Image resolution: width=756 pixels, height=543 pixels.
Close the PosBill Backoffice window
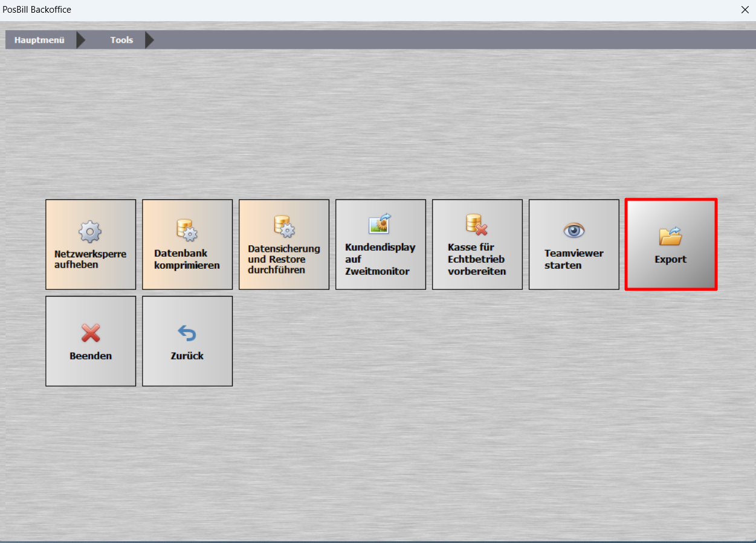click(x=745, y=10)
